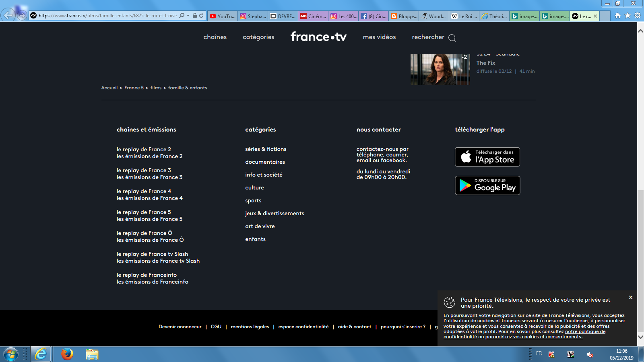The width and height of the screenshot is (644, 362).
Task: Open notre politique de confidentialité link
Action: pos(524,334)
